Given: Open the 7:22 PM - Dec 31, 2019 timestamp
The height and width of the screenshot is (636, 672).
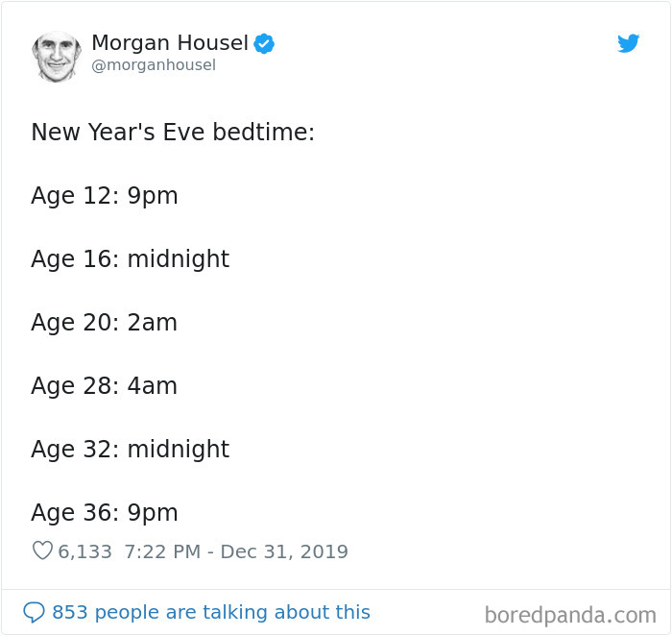Looking at the screenshot, I should tap(236, 551).
